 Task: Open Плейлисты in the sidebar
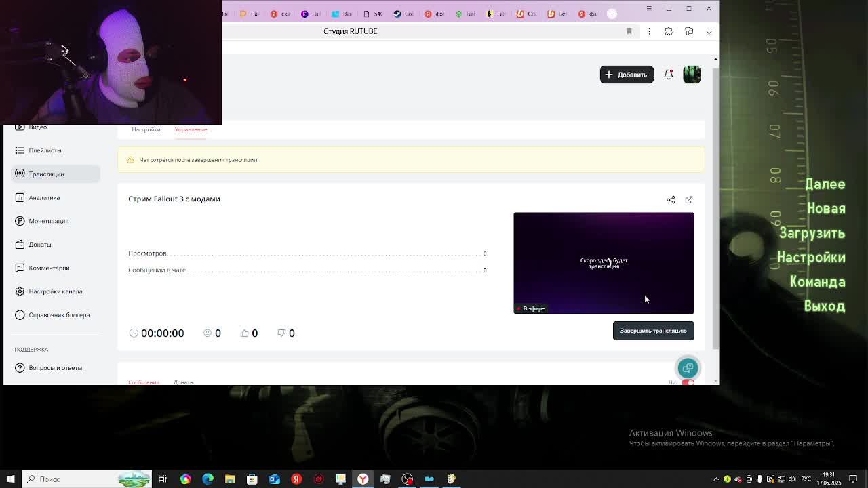55,150
